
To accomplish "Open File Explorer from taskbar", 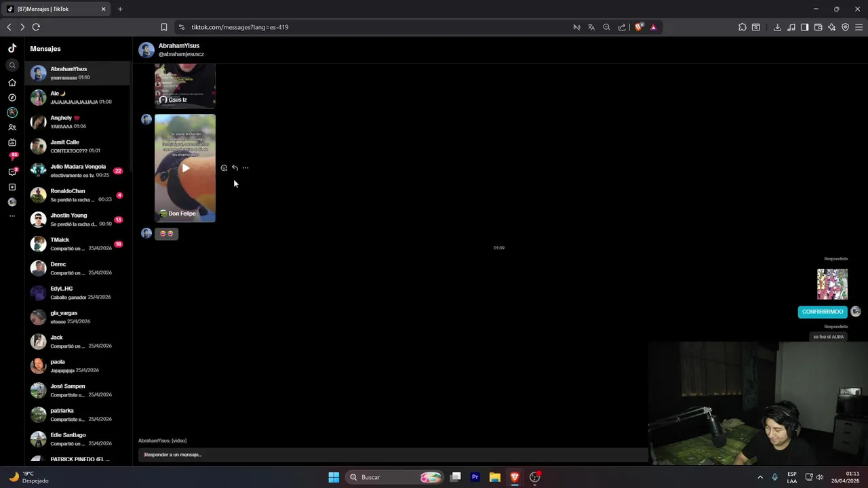I will [495, 477].
